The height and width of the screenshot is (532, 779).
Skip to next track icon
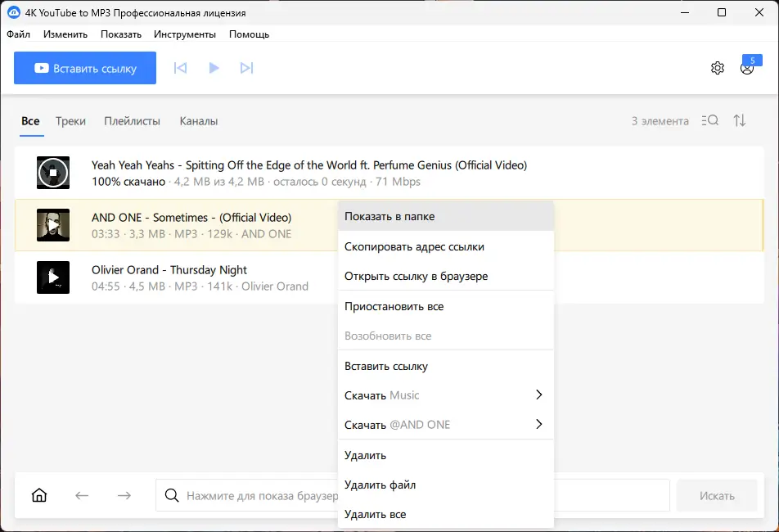[x=246, y=68]
